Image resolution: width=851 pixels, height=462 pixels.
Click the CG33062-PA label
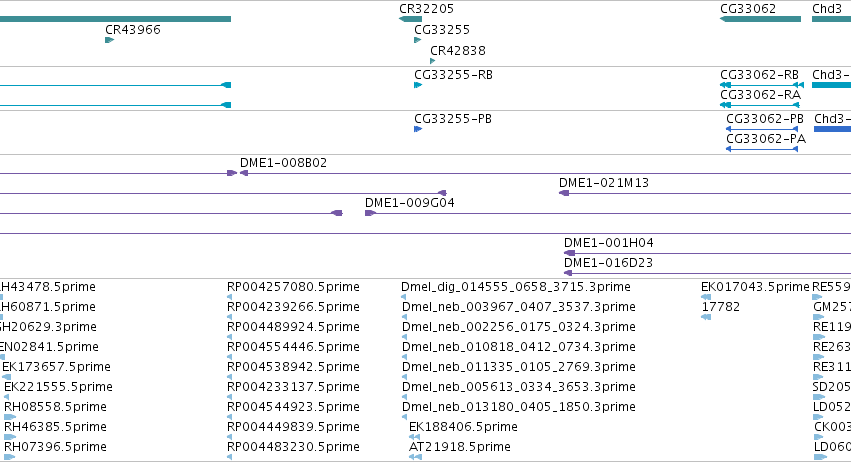point(766,139)
